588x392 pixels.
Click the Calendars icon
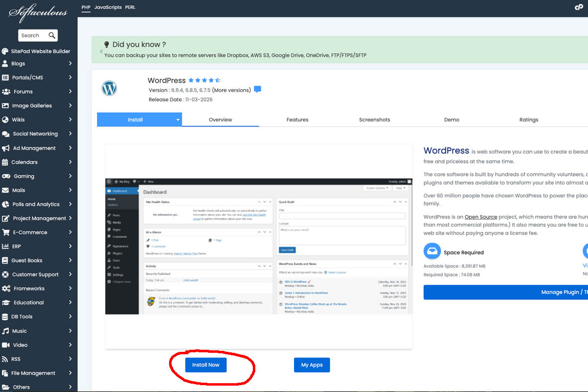[5, 162]
